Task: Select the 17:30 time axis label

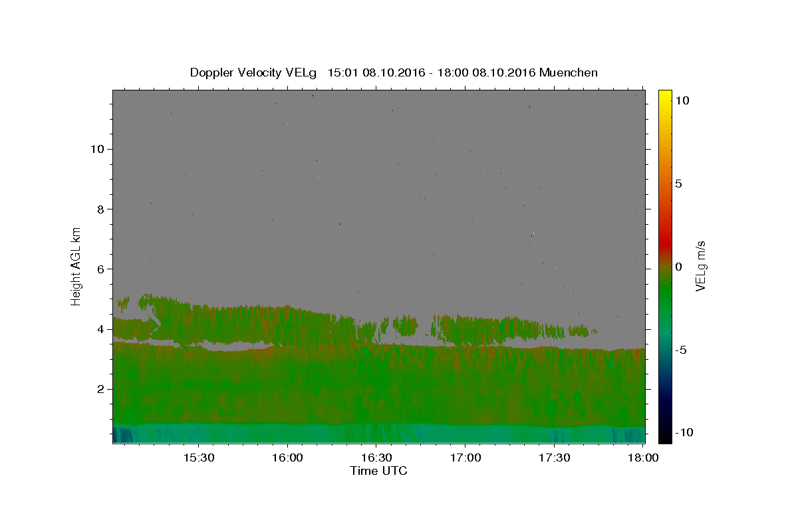Action: (x=555, y=458)
